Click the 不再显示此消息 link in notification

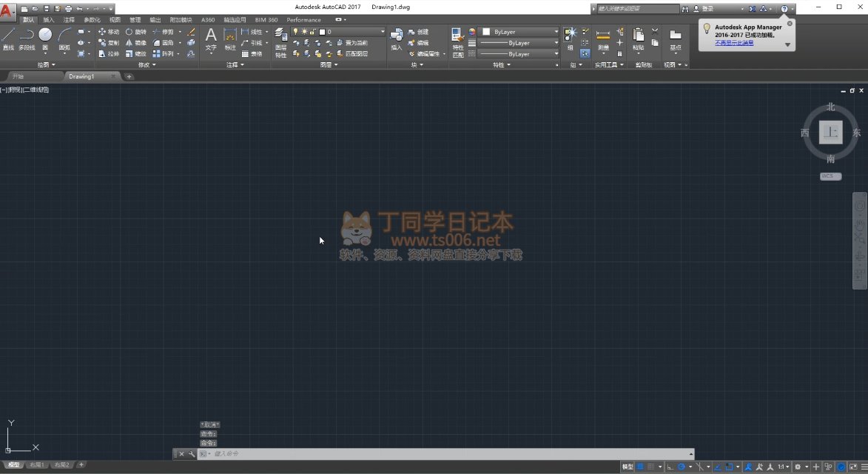(735, 43)
